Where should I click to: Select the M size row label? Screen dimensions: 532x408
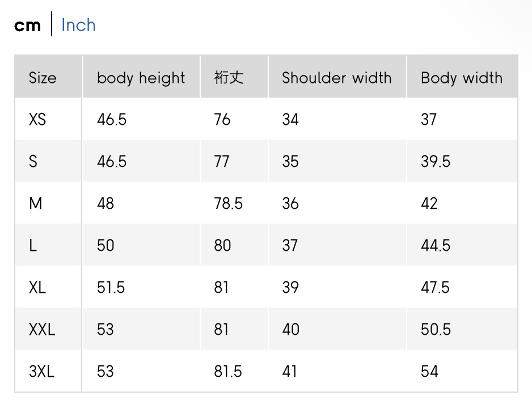tap(35, 203)
